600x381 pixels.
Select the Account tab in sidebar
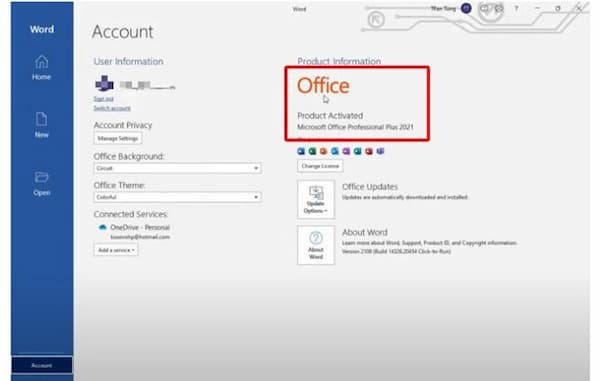[x=42, y=365]
